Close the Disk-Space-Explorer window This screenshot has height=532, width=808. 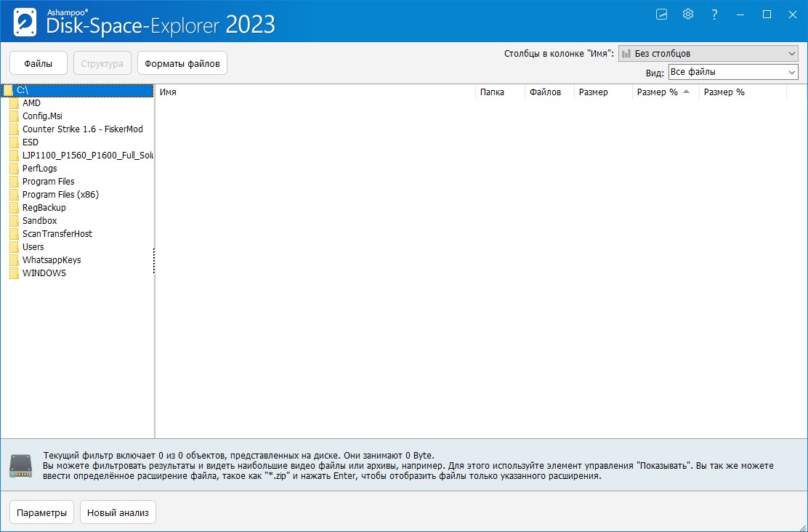click(793, 15)
